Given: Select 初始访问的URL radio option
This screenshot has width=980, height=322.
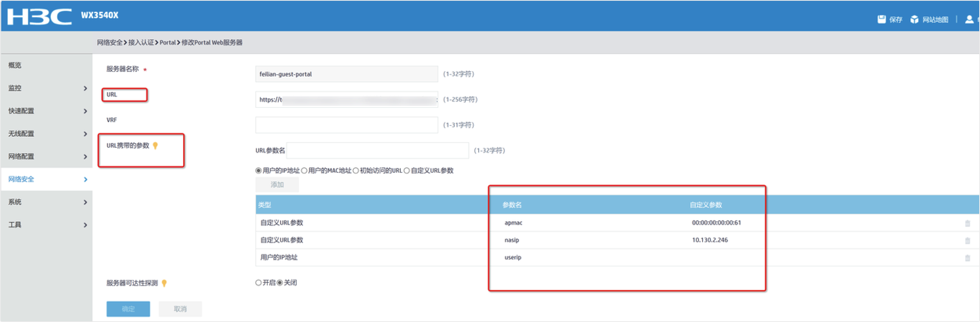Looking at the screenshot, I should pos(356,171).
